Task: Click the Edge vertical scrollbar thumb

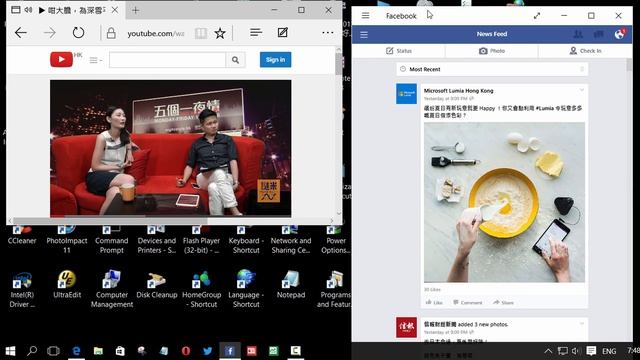Action: (339, 64)
